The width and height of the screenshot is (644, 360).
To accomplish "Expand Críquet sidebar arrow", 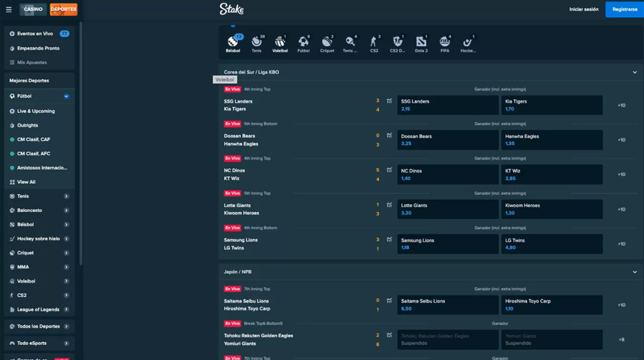I will (x=66, y=253).
